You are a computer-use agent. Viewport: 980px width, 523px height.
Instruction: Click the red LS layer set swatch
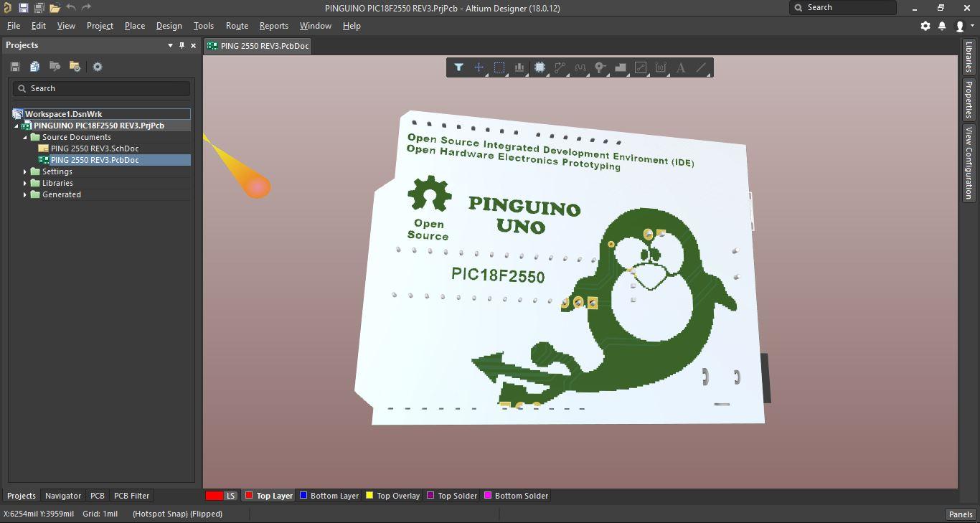click(214, 496)
